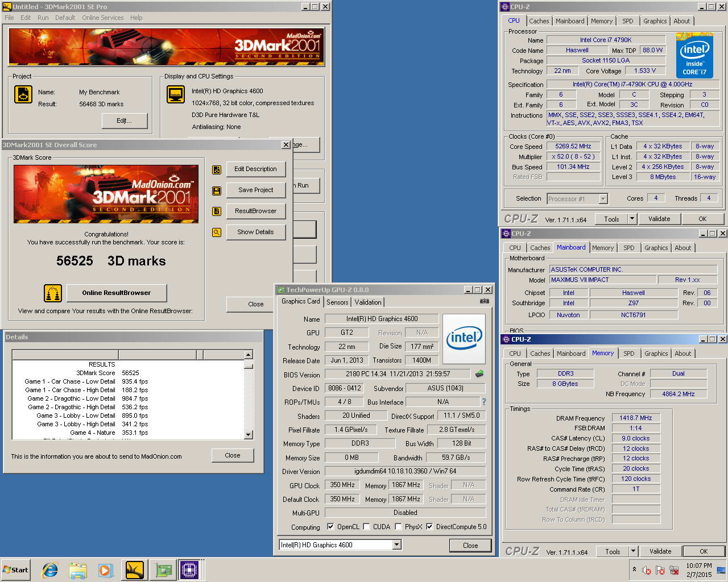The width and height of the screenshot is (728, 582).
Task: Open Tools dropdown arrow in top CPU-Z
Action: point(632,219)
